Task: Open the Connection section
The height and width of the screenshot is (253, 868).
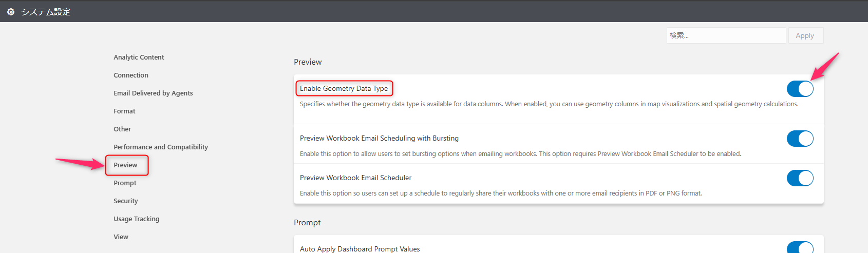Action: click(131, 75)
